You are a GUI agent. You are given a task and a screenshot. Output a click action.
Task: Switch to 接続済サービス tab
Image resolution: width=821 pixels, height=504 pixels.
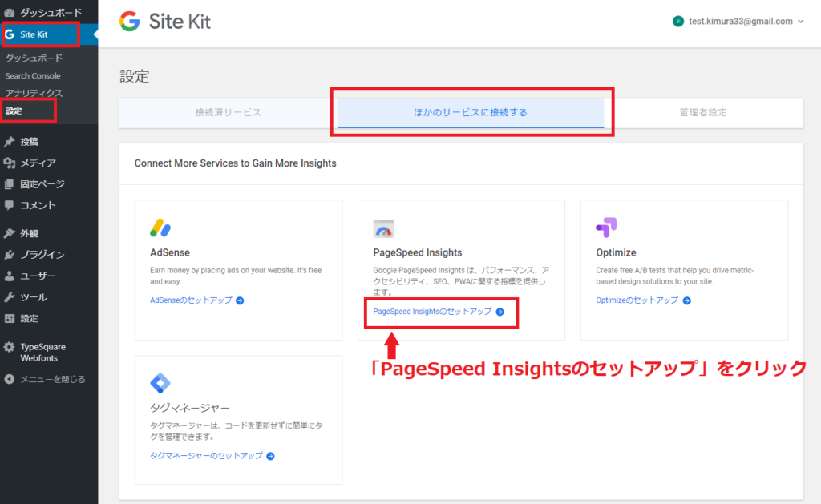click(229, 112)
